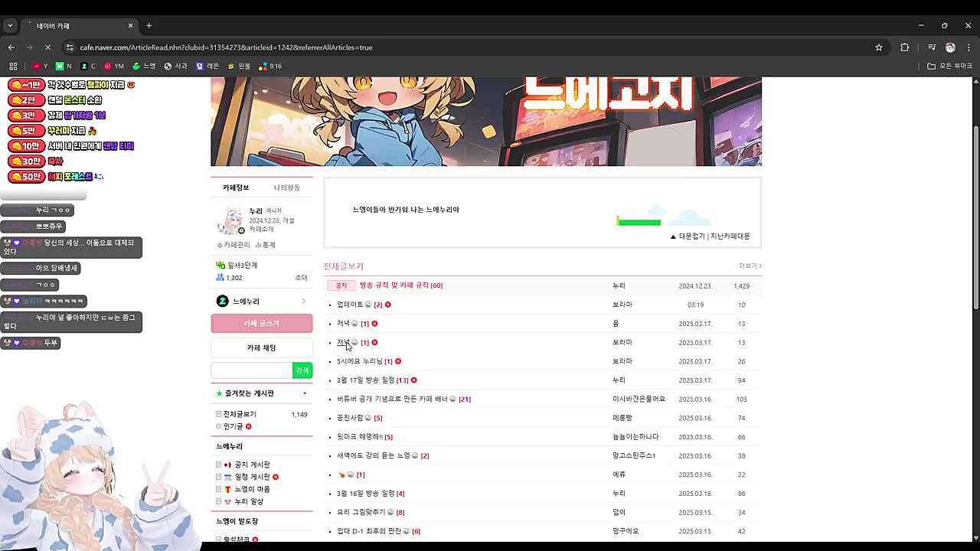Switch to the '카페정보' tab

click(236, 187)
